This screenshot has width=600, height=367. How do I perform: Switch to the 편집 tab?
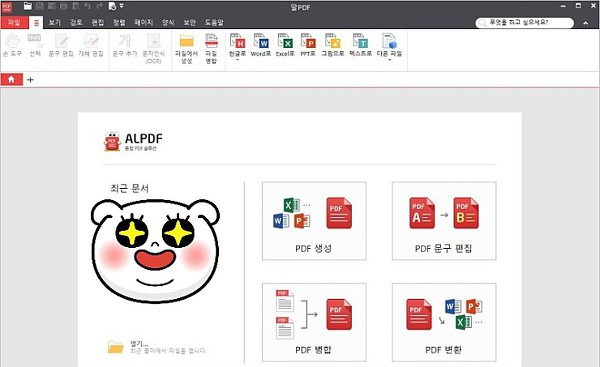click(x=98, y=22)
